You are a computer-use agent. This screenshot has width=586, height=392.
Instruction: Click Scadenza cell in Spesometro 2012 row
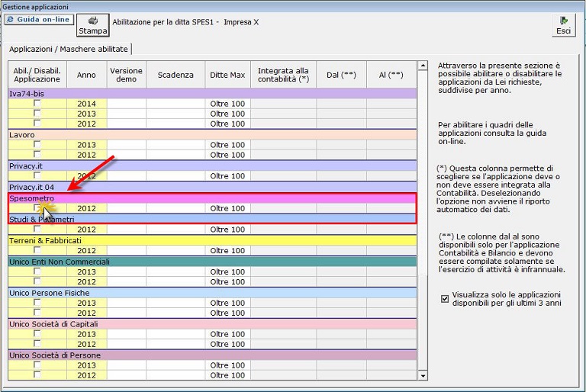point(175,208)
